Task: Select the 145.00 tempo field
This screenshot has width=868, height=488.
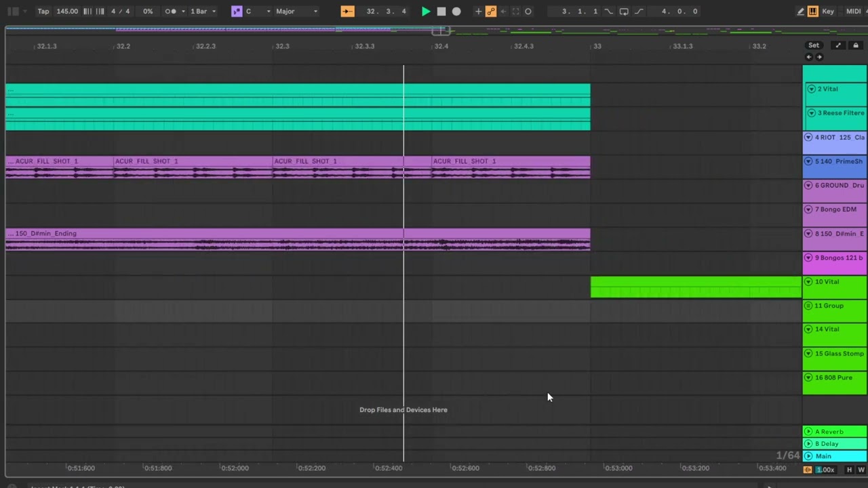Action: coord(67,12)
